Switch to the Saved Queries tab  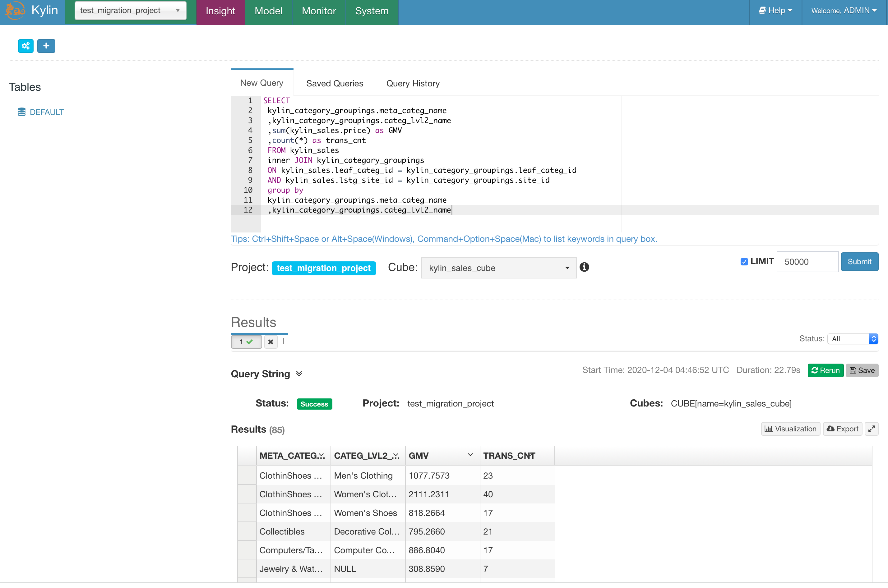pos(334,83)
